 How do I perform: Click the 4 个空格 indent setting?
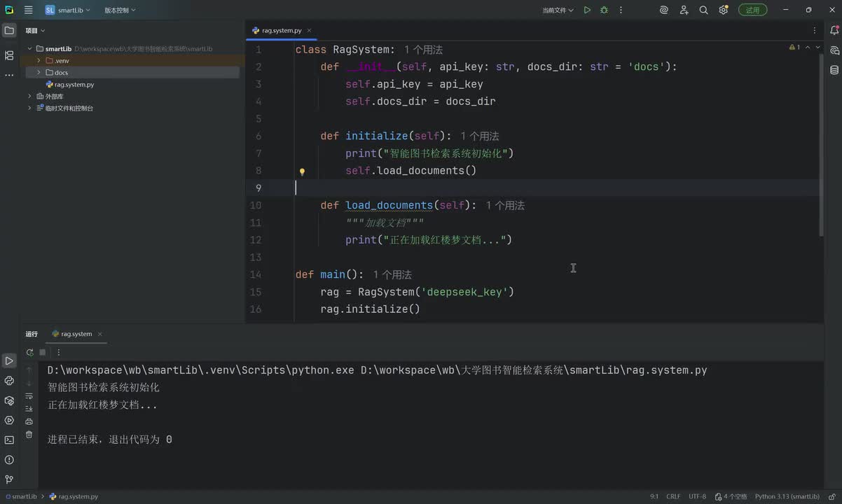coord(731,496)
